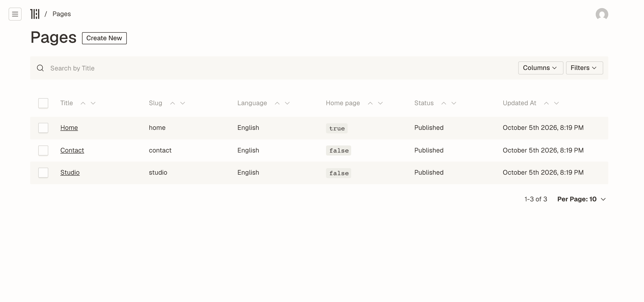Sort Home page column ascending
The image size is (644, 302).
coord(370,103)
